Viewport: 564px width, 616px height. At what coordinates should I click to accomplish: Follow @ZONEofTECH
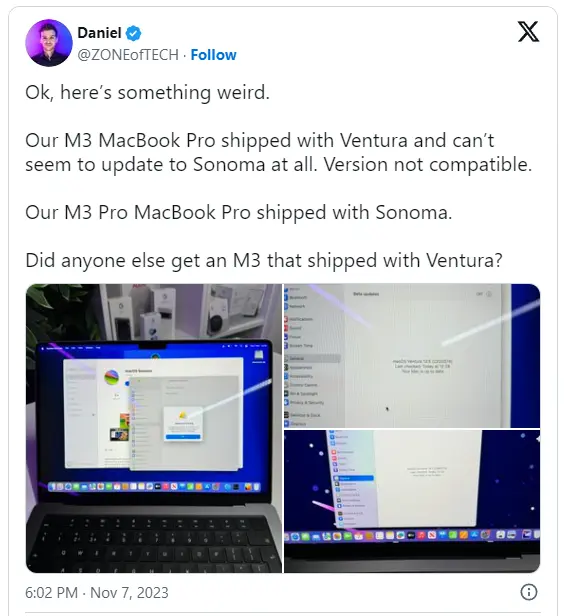(x=213, y=55)
